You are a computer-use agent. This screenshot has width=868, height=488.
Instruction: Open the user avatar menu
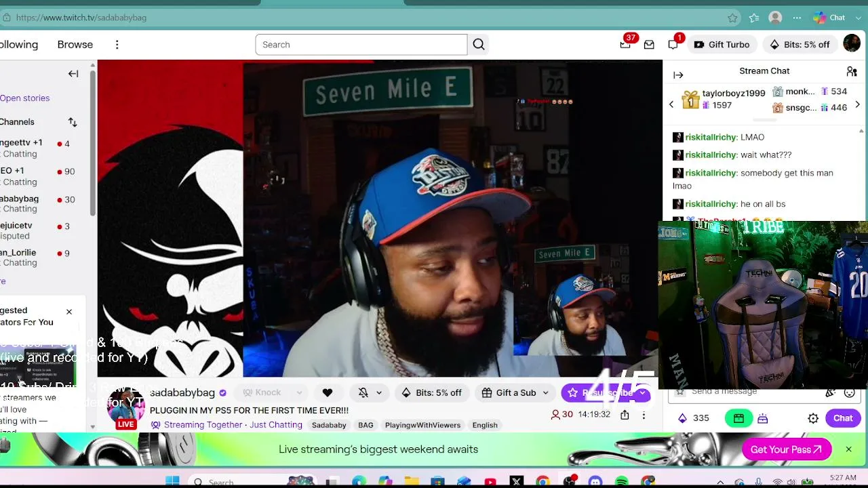click(x=852, y=44)
